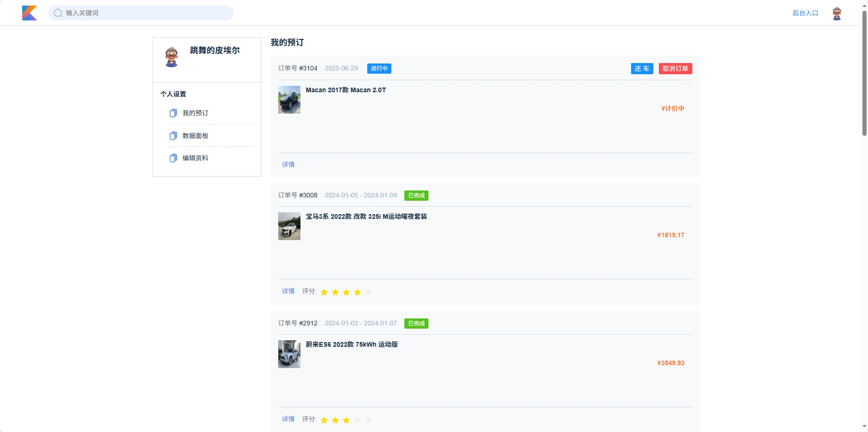
Task: Open 数据面板 in the sidebar
Action: (x=195, y=136)
